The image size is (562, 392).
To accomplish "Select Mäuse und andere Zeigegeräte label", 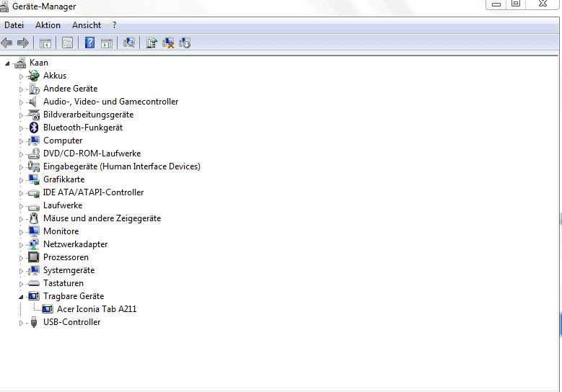I will pyautogui.click(x=102, y=218).
